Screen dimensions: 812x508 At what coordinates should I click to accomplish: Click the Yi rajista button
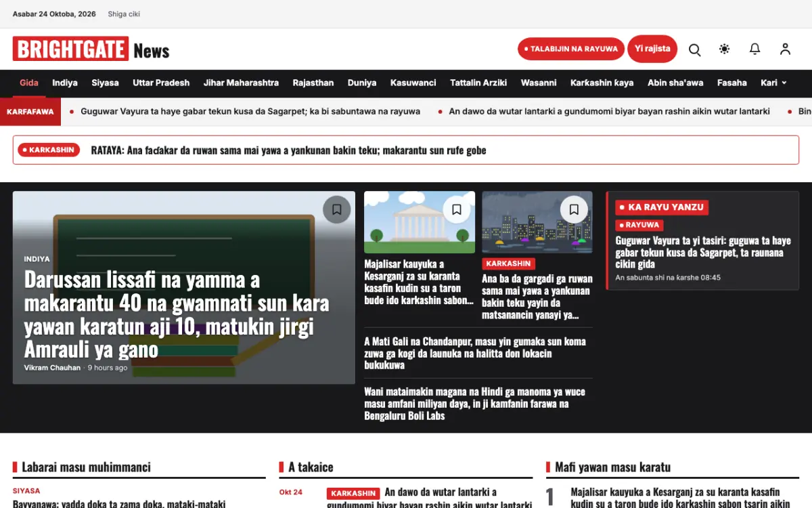(652, 49)
